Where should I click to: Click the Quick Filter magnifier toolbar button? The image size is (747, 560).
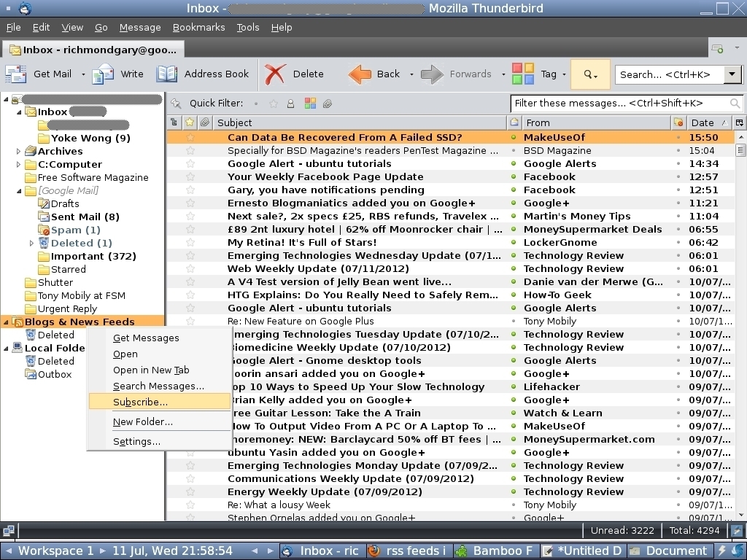click(590, 74)
